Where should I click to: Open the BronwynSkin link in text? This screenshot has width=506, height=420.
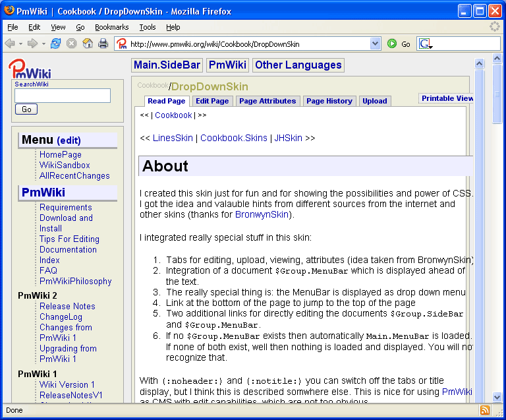(x=262, y=215)
